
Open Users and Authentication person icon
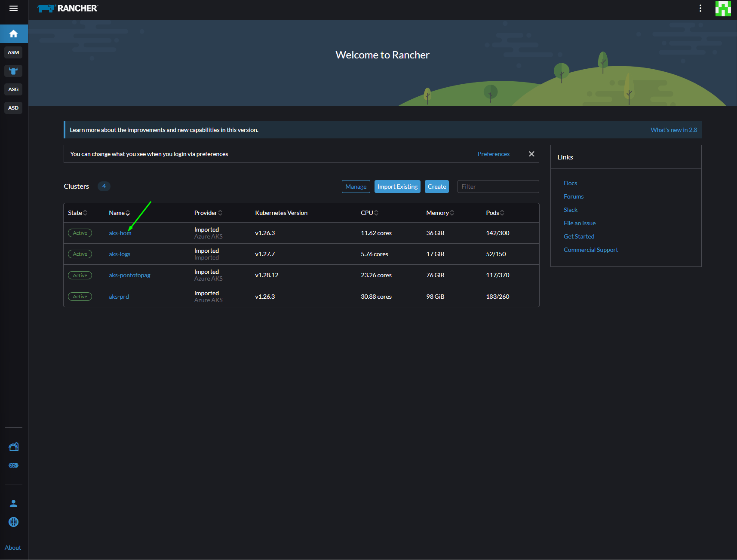(13, 503)
